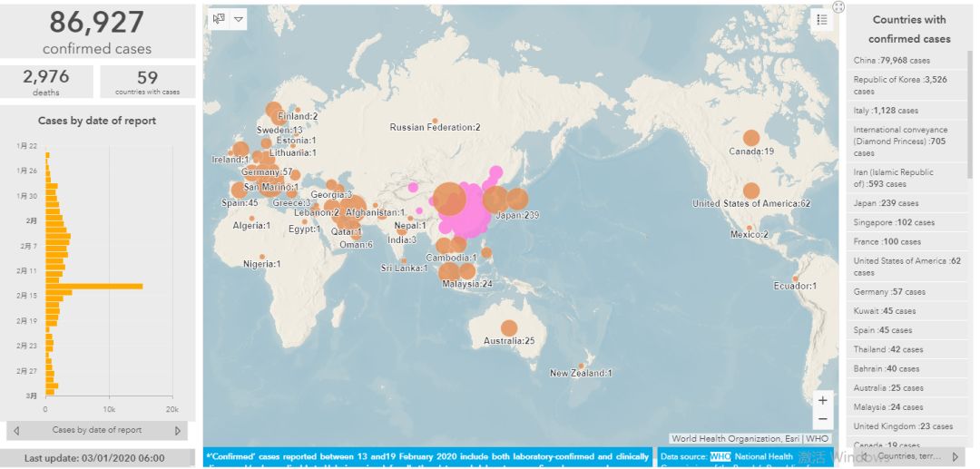Open the map legend list icon
Viewport: 980px width, 469px height.
pyautogui.click(x=822, y=20)
